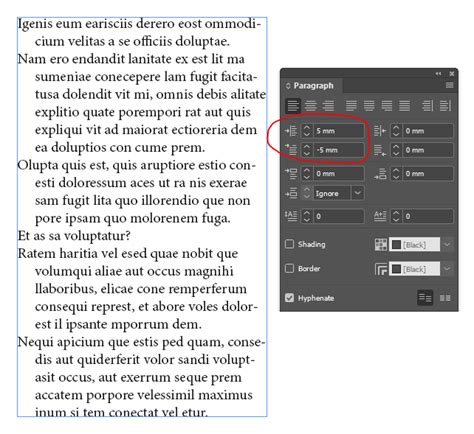The width and height of the screenshot is (474, 434).
Task: Step the Drop Cap Lines value
Action: tap(307, 216)
